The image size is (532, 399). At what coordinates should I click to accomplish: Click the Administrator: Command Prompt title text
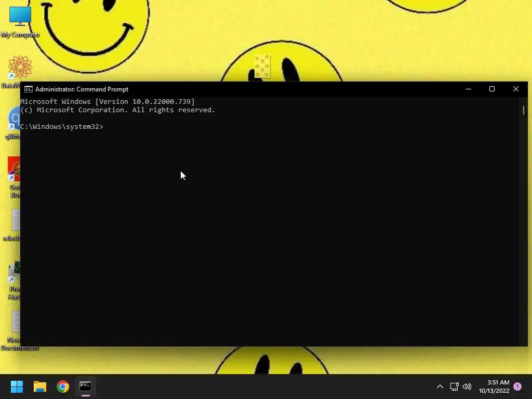click(82, 89)
